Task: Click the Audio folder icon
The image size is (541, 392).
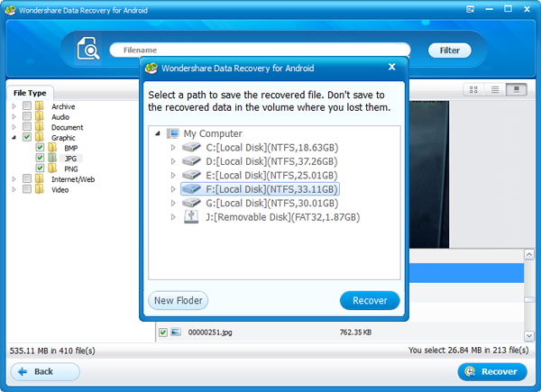Action: (40, 116)
